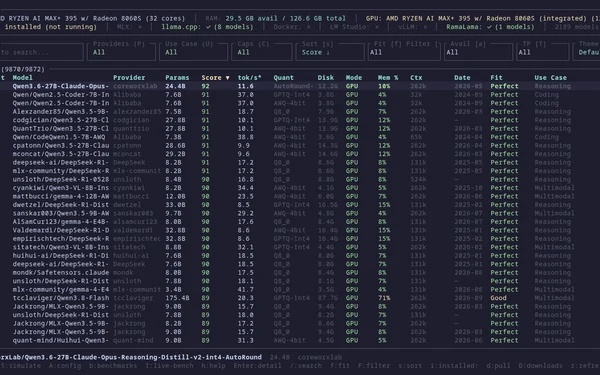
Task: Click the Score column sort arrow
Action: tap(227, 78)
